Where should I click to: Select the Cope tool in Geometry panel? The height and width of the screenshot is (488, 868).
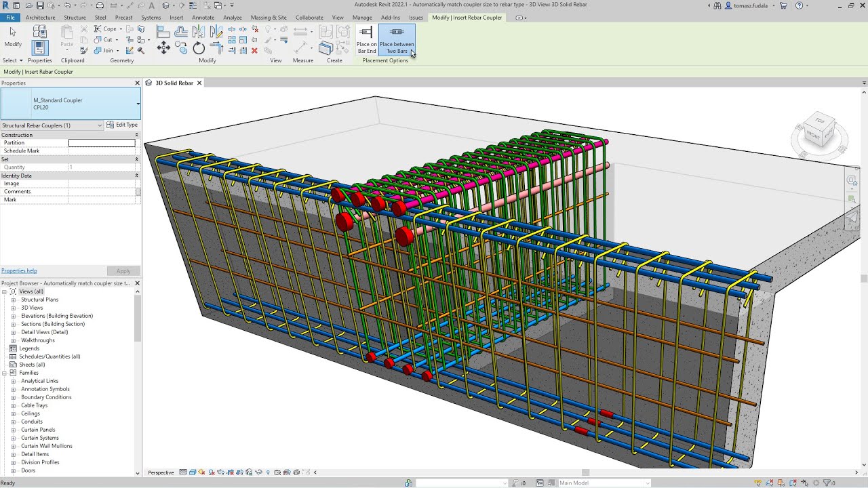click(107, 29)
